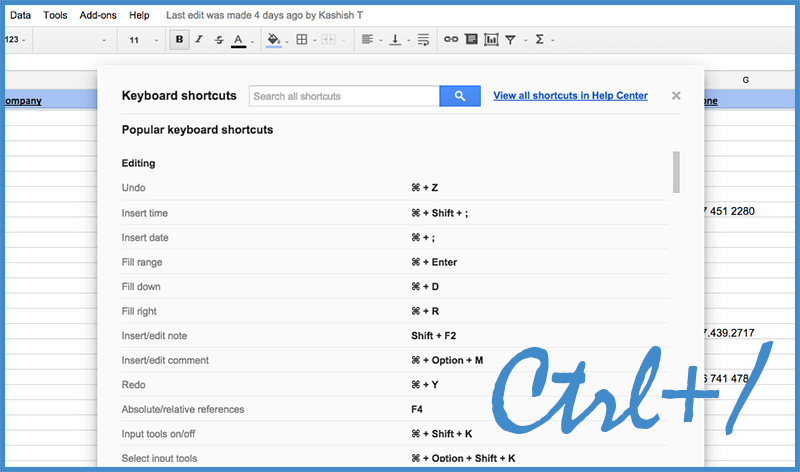Click the Fill right row
800x472 pixels.
395,311
